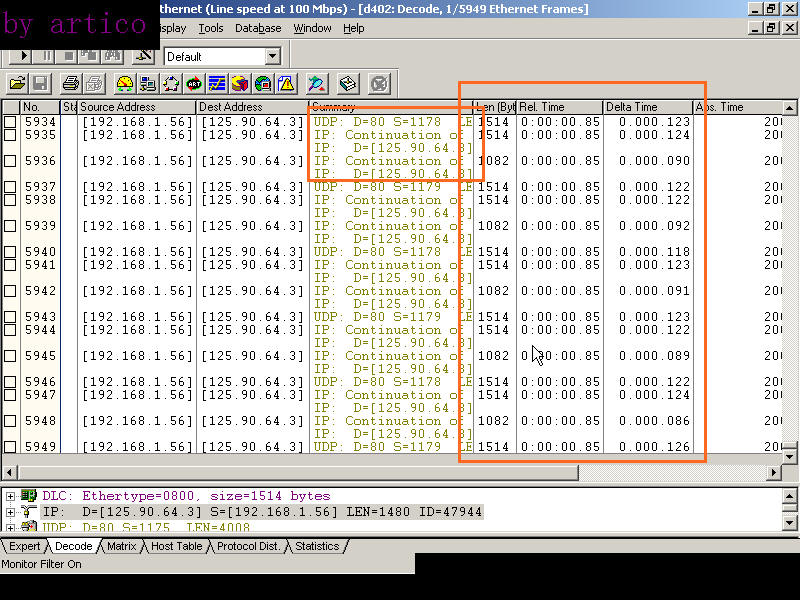Open the Host Table toolbar icon
The height and width of the screenshot is (600, 800).
(148, 84)
